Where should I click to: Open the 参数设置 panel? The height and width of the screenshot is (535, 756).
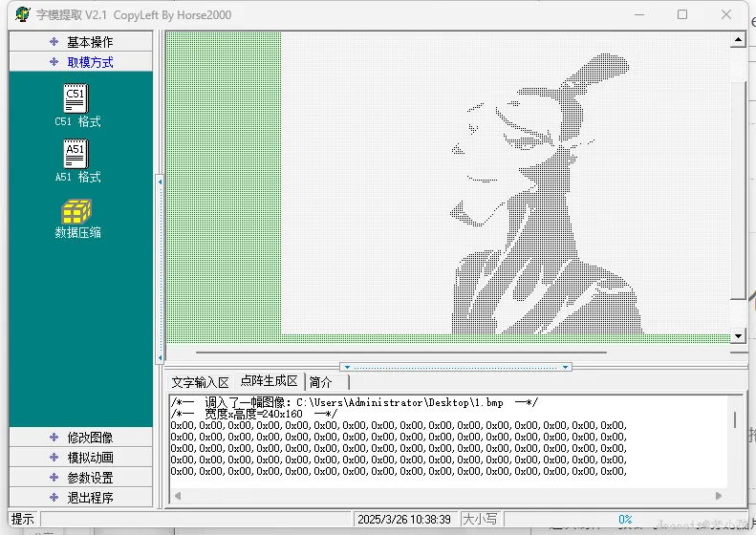pyautogui.click(x=81, y=477)
